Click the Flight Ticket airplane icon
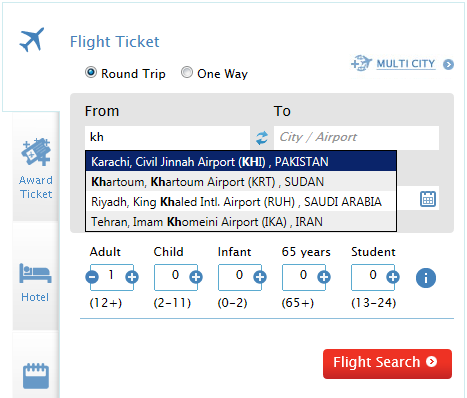Viewport: 467px width, 398px height. coord(32,39)
